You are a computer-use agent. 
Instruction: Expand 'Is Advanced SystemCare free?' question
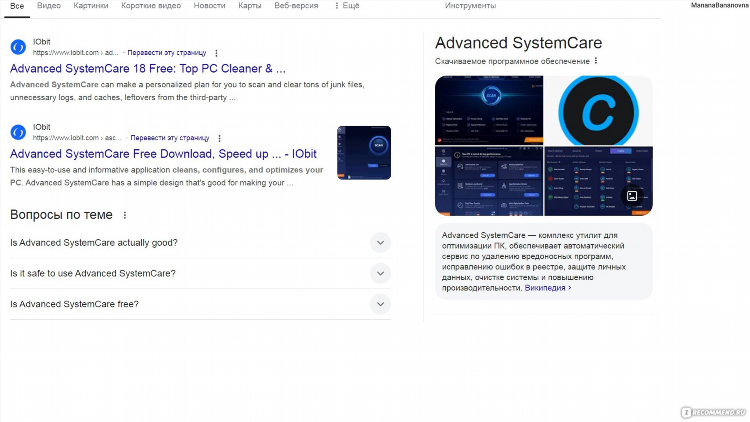coord(200,304)
